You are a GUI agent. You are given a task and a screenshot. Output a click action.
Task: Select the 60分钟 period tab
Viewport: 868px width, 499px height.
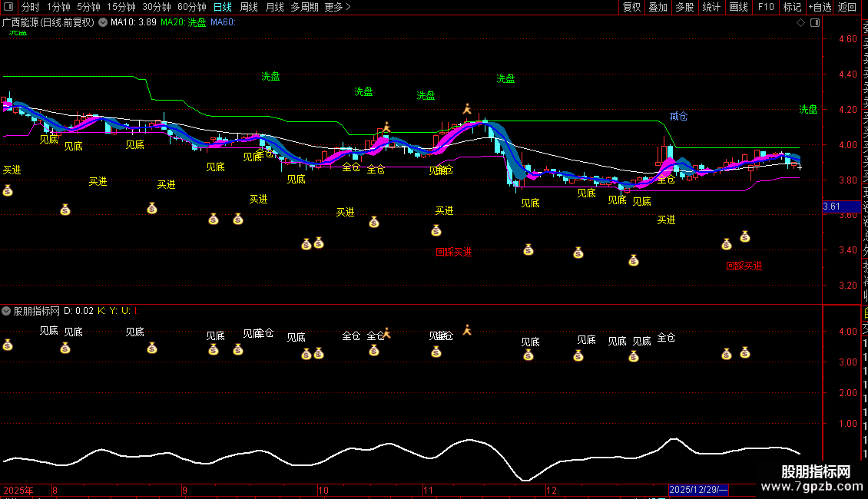coord(191,7)
